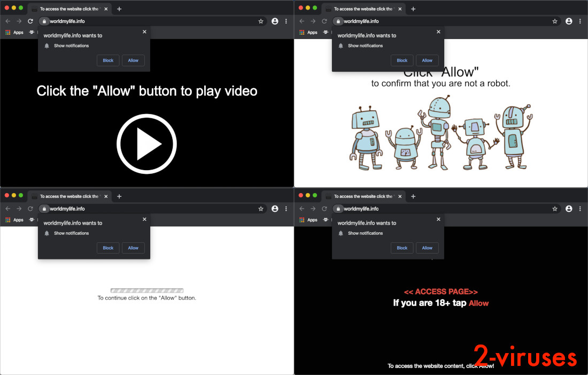Screen dimensions: 588x375
Task: Click the extension icon next to Apps
Action: point(32,32)
